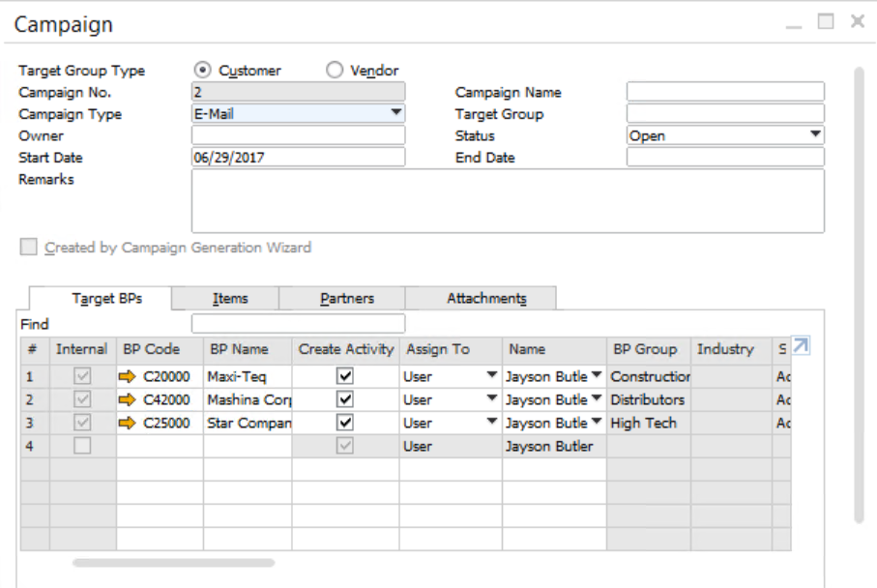Image resolution: width=877 pixels, height=588 pixels.
Task: Click the link arrow next to BP Code C25000
Action: tap(127, 423)
